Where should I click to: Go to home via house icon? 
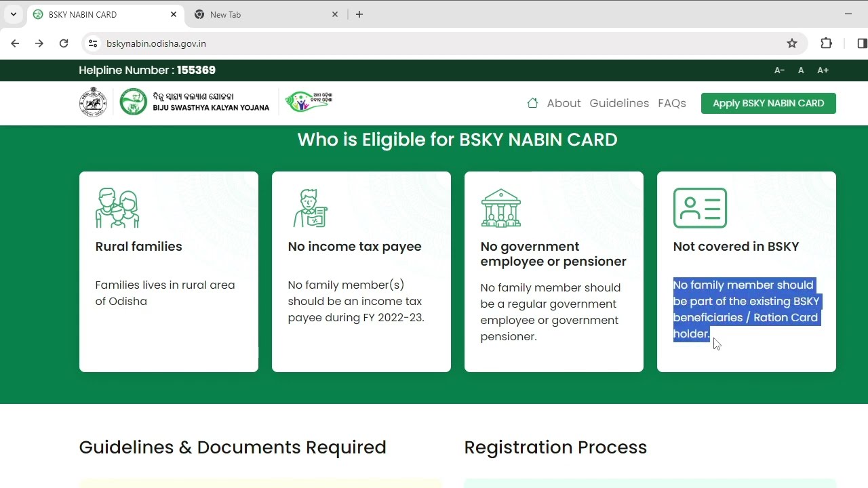[x=532, y=103]
